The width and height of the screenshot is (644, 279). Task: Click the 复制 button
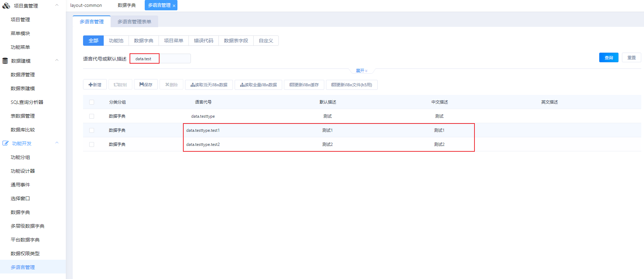click(x=120, y=85)
